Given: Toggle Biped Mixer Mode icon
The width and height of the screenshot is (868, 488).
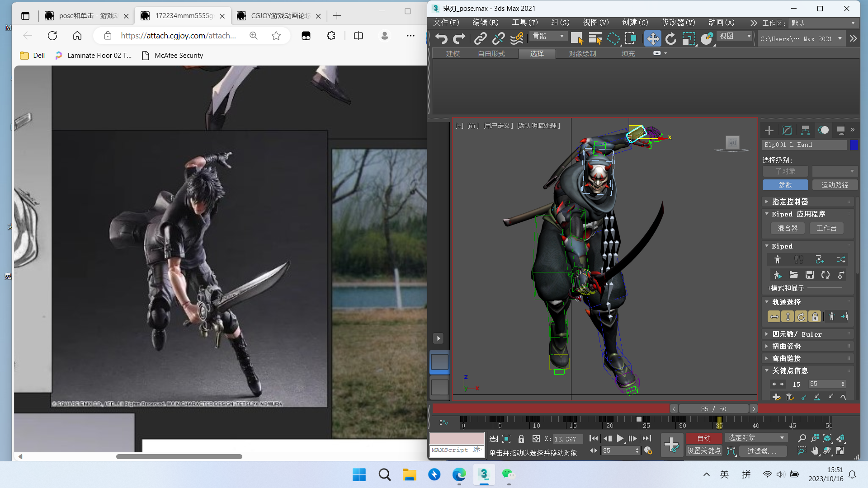Looking at the screenshot, I should 841,259.
